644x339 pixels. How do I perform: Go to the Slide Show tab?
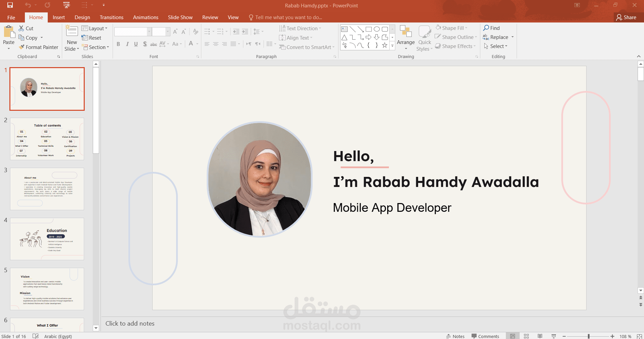click(180, 17)
